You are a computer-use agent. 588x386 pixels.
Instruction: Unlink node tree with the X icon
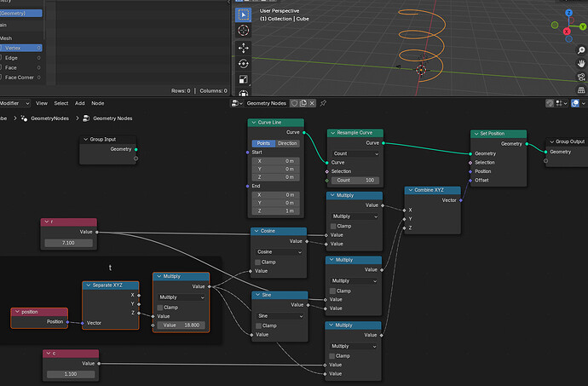click(312, 103)
